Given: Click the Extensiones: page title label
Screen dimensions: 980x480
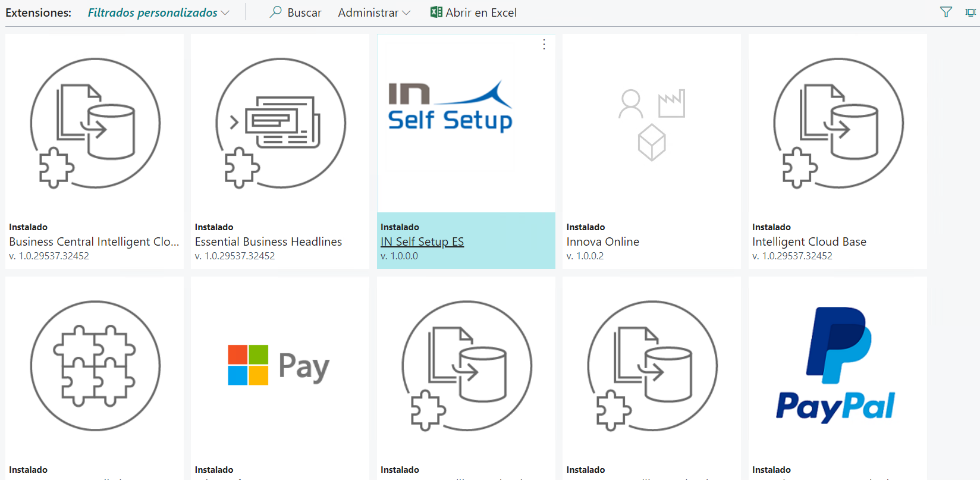Looking at the screenshot, I should (x=39, y=12).
